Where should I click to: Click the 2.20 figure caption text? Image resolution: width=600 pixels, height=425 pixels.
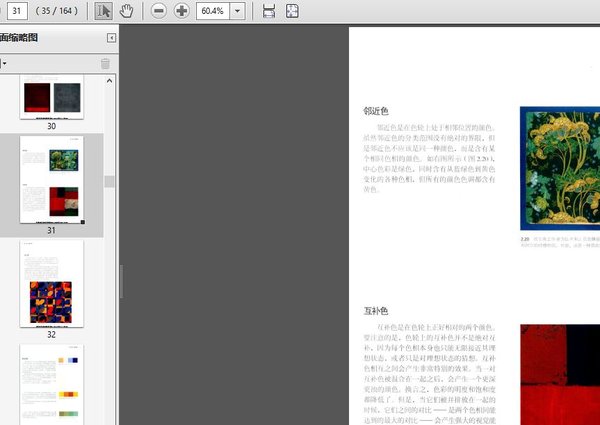560,242
